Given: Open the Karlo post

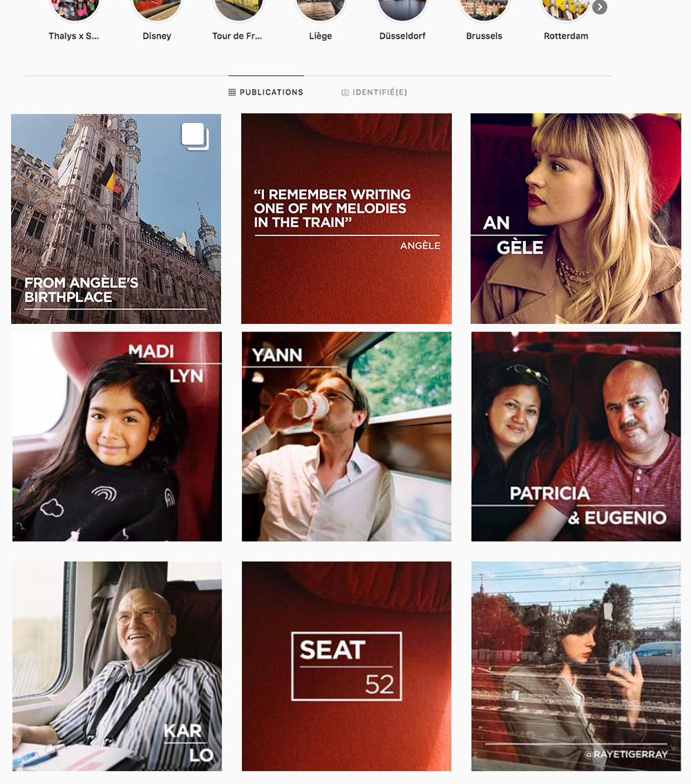Looking at the screenshot, I should (x=117, y=666).
